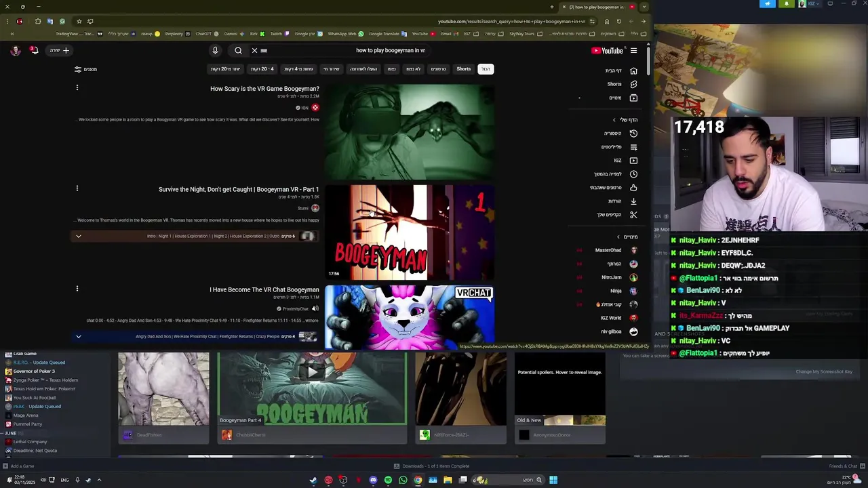Open Steam Downloads status at bottom

[x=431, y=466]
